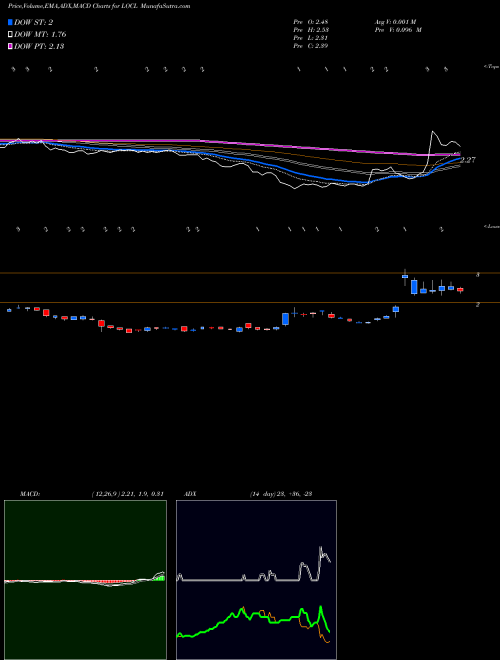The image size is (500, 660).
Task: Click the 2.27 EMA price label
Action: point(468,160)
